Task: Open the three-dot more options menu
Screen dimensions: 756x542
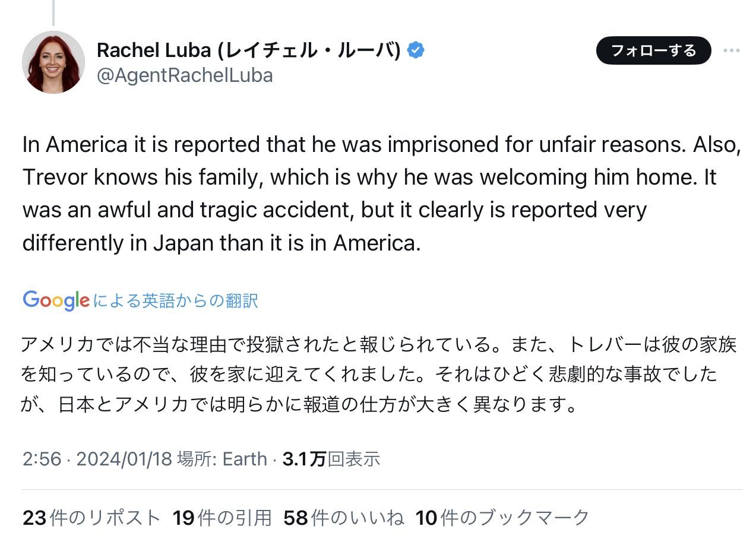Action: (731, 50)
